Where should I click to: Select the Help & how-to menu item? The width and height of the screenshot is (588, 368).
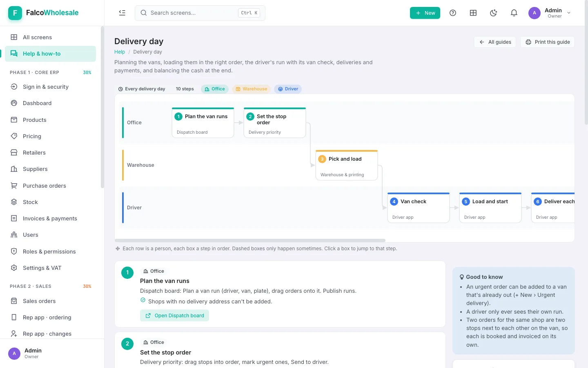[x=50, y=54]
